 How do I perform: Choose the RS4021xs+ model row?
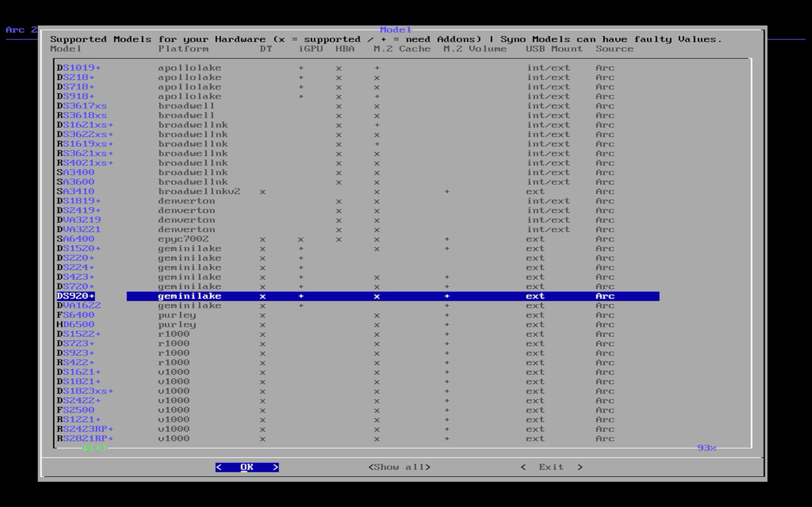pyautogui.click(x=85, y=163)
